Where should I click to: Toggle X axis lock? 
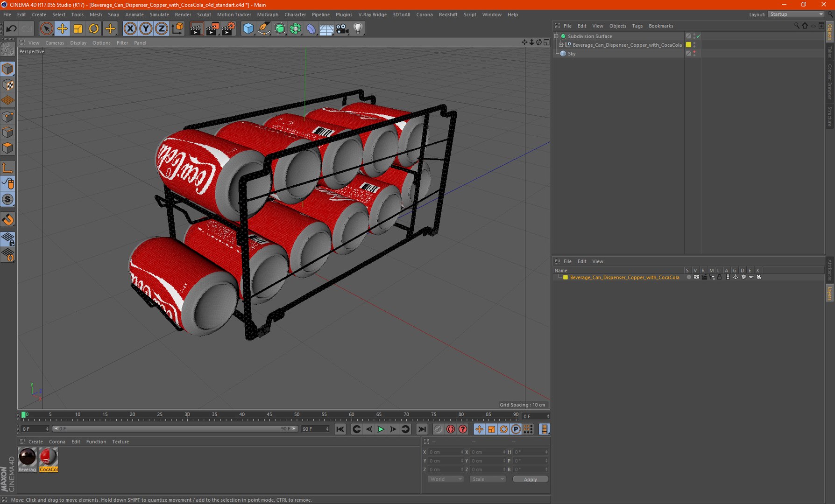(x=130, y=29)
